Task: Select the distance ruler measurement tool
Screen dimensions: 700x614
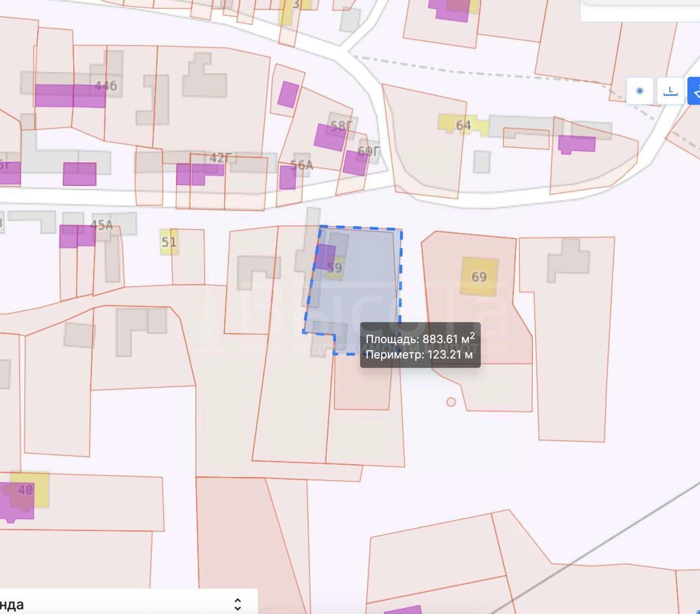Action: point(670,90)
